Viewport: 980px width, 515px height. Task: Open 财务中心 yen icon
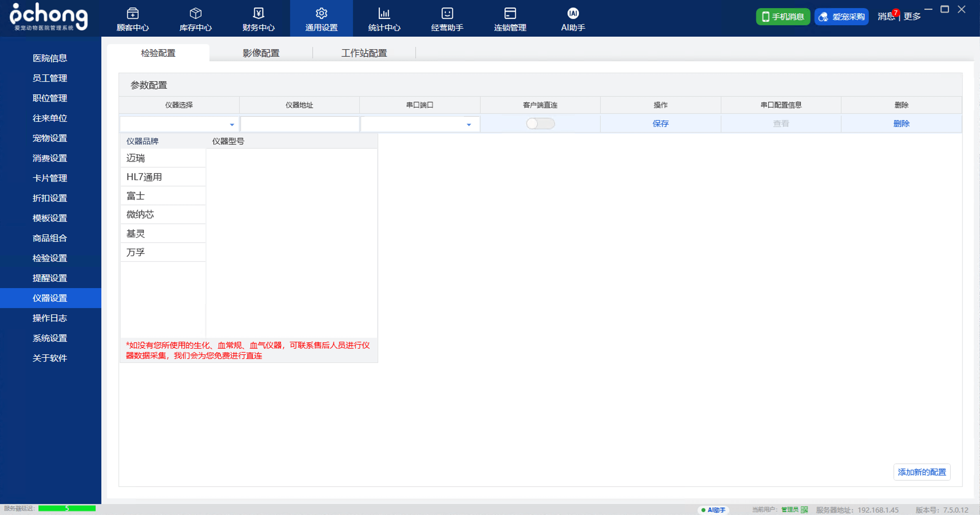point(258,14)
